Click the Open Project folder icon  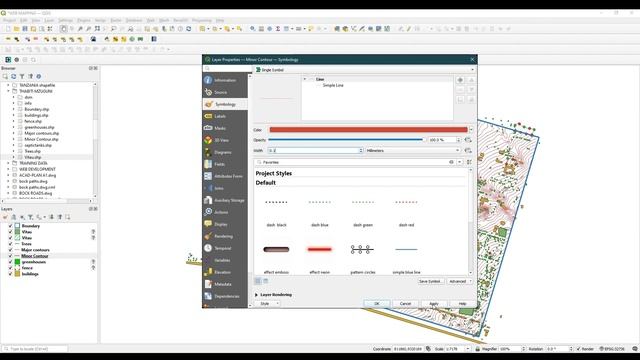click(x=17, y=29)
